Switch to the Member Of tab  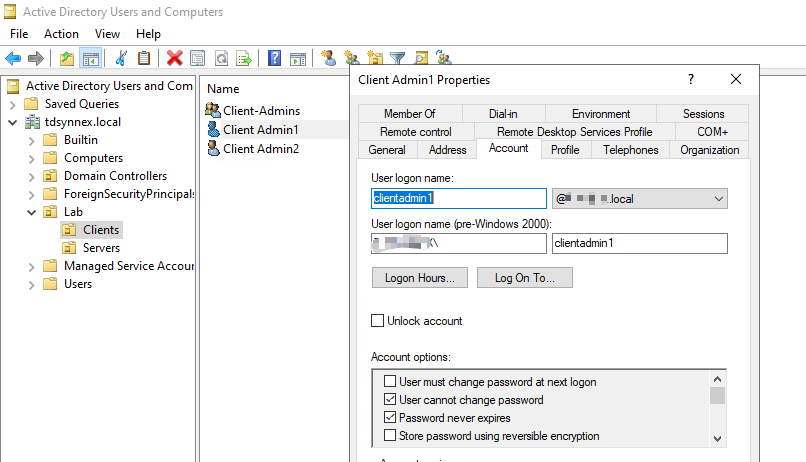(410, 114)
